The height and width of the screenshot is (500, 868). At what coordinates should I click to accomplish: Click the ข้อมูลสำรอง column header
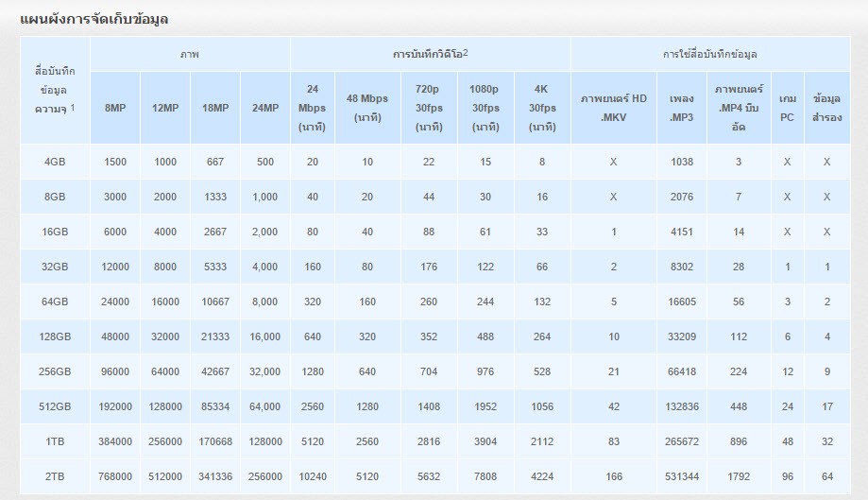[827, 108]
